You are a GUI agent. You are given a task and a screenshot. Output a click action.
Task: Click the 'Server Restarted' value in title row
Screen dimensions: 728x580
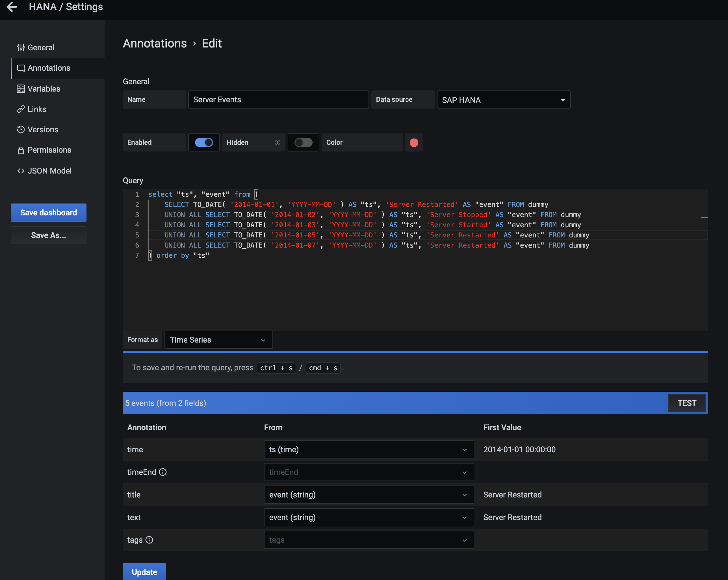512,495
